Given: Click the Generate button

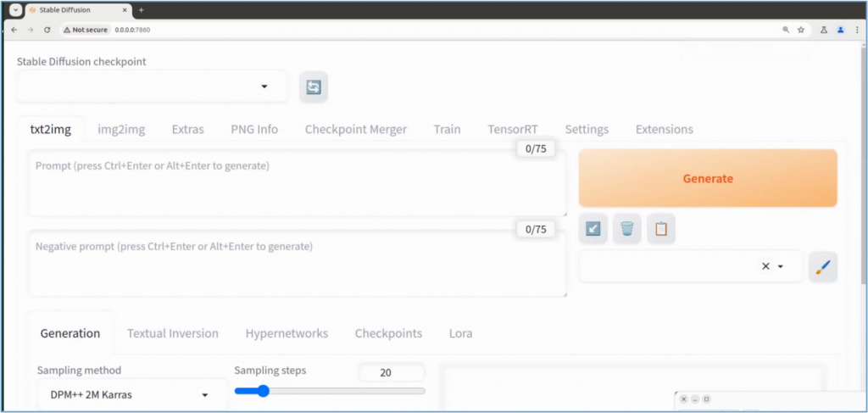Looking at the screenshot, I should pos(708,178).
